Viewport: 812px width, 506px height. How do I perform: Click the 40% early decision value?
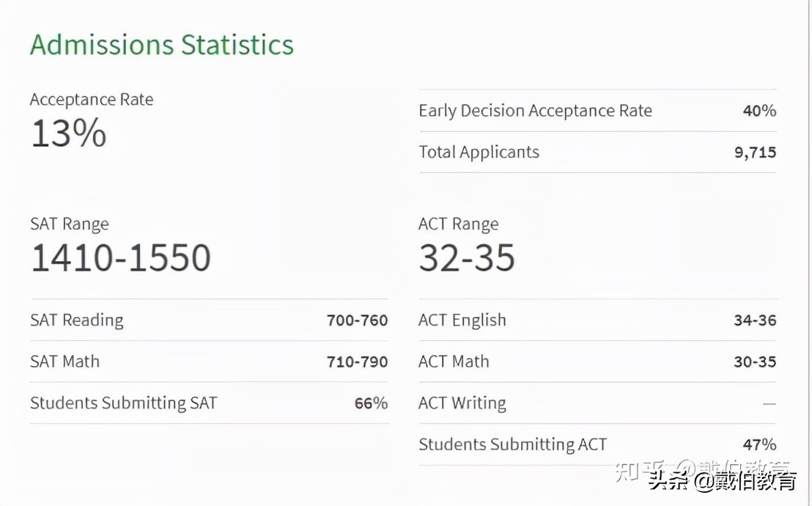click(x=759, y=111)
